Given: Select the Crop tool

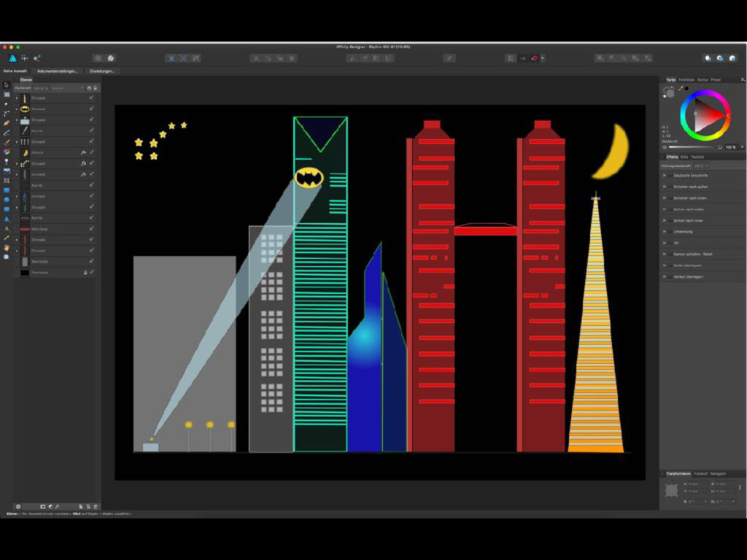Looking at the screenshot, I should 6,181.
